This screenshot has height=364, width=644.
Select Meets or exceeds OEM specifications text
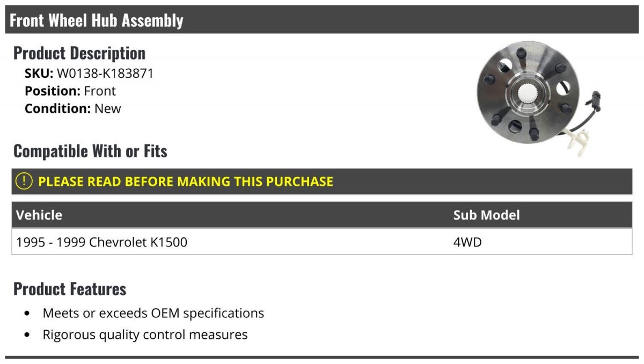point(153,313)
